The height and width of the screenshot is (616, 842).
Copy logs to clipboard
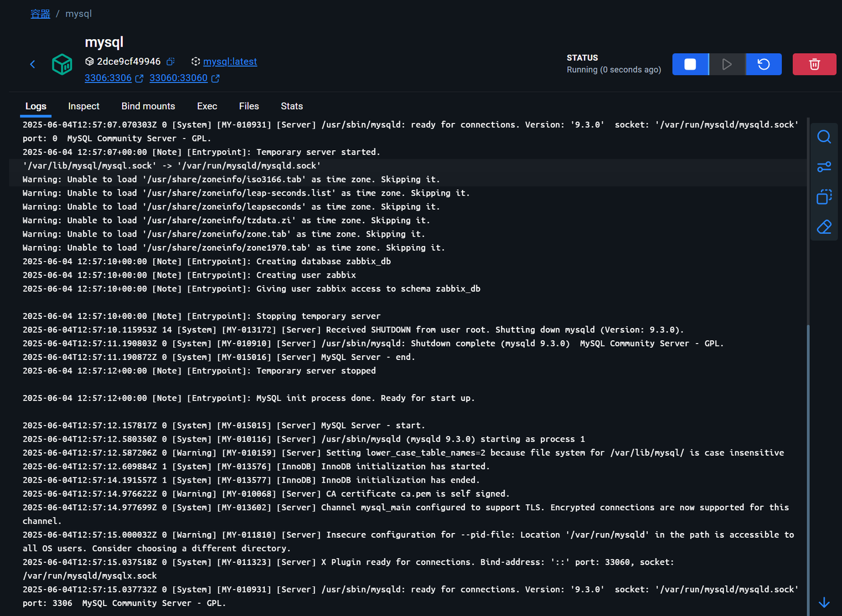[x=824, y=197]
